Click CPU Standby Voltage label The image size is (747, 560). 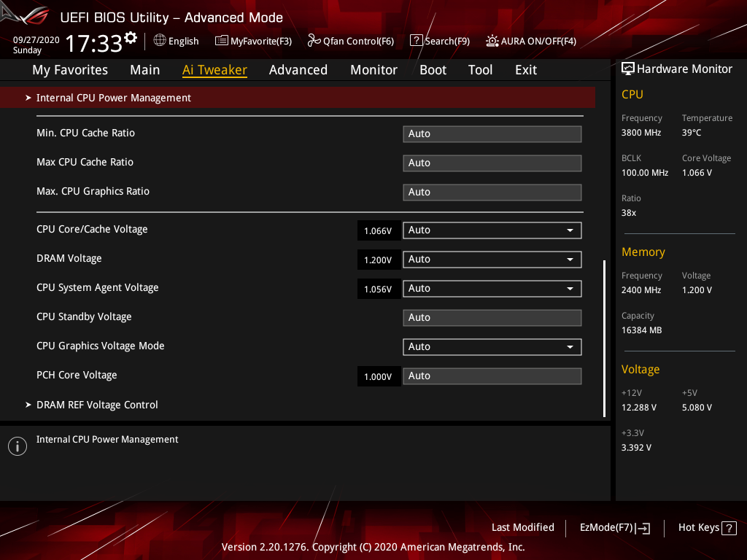coord(84,316)
